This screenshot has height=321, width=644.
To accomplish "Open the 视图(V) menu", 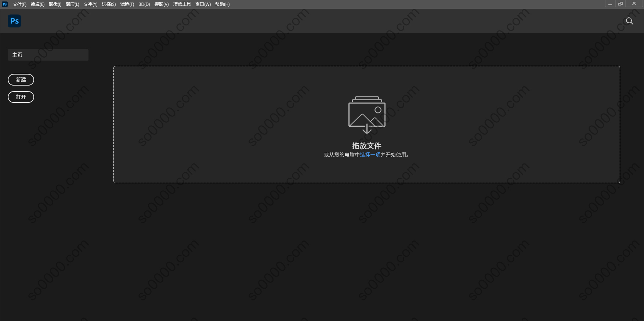I will [162, 4].
